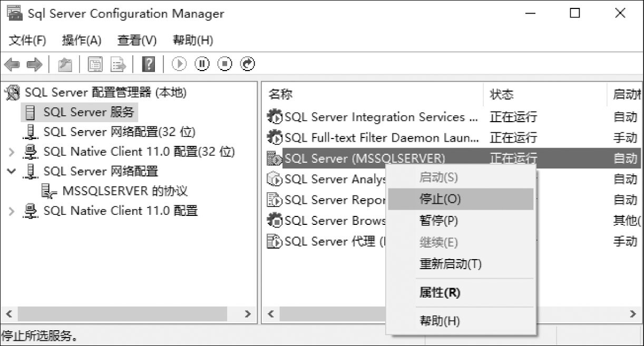The image size is (644, 346).
Task: Click the left arrow of the services list scrollbar
Action: click(271, 314)
